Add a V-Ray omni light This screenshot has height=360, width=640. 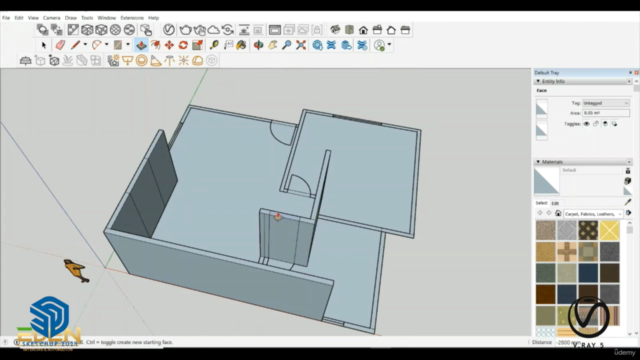tap(184, 61)
